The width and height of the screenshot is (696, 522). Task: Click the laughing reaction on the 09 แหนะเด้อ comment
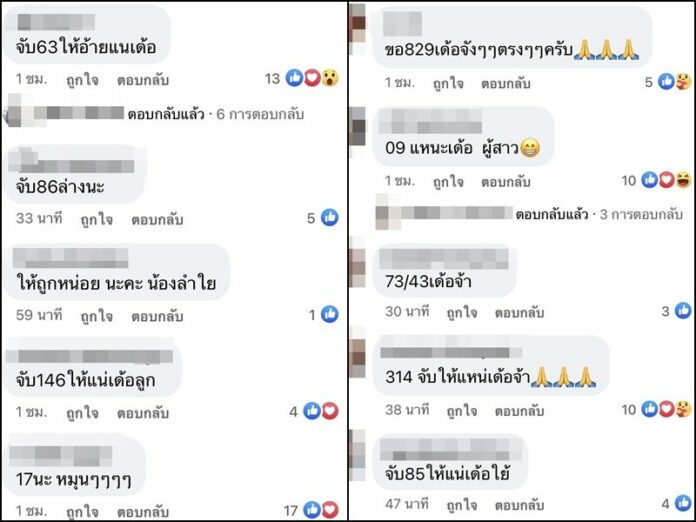683,180
